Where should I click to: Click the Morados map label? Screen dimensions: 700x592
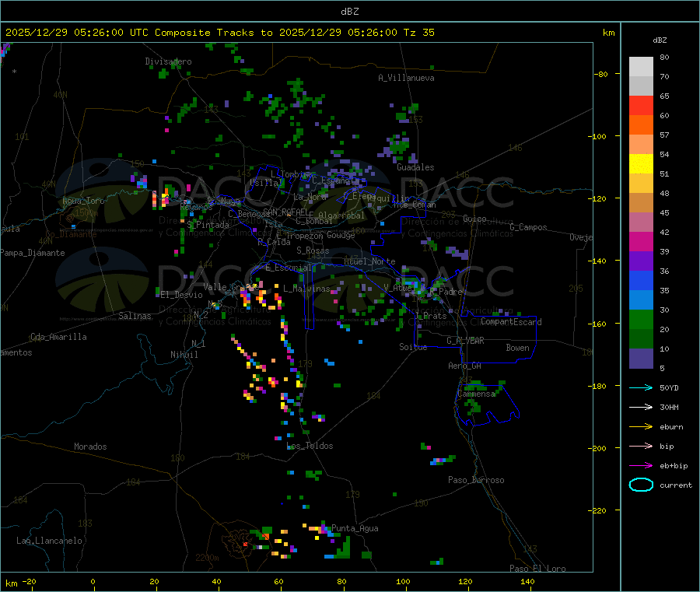coord(90,447)
